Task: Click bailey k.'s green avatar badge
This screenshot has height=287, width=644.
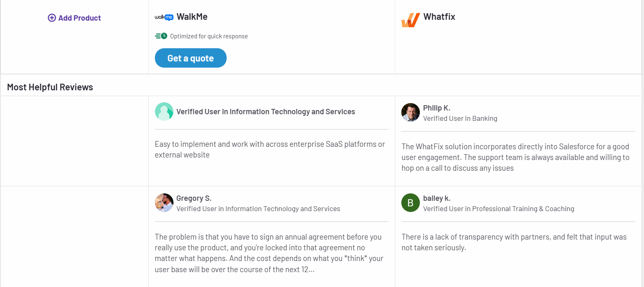Action: coord(410,202)
